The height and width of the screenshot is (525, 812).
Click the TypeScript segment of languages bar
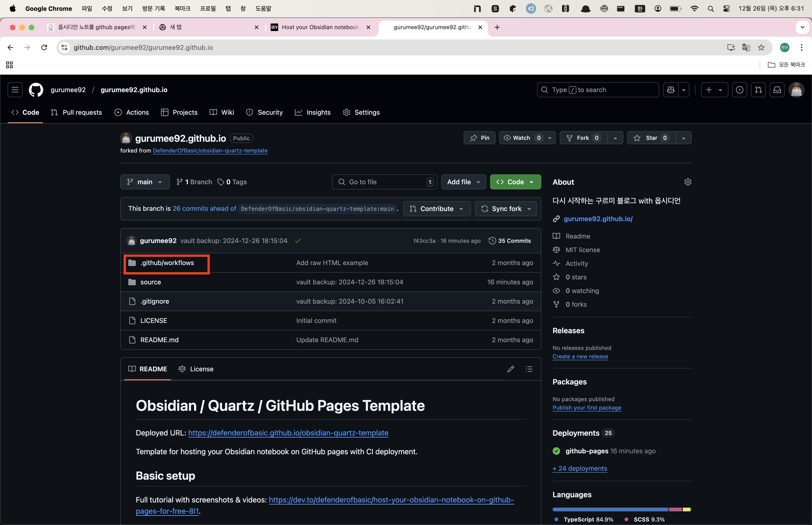[x=610, y=509]
